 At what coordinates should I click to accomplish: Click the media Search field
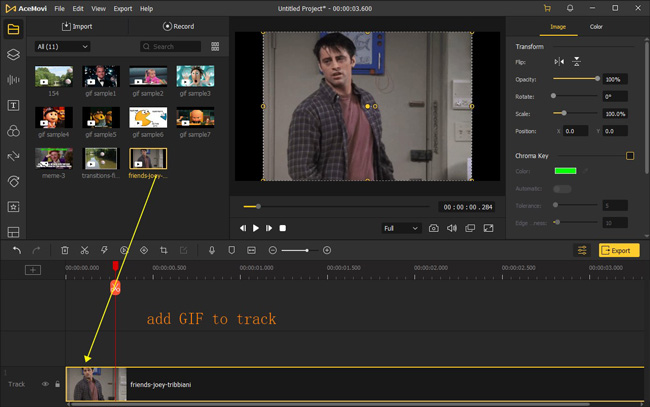[x=170, y=46]
